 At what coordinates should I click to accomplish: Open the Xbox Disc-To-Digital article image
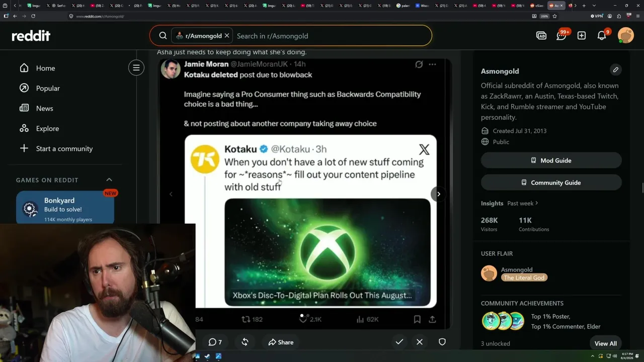click(328, 252)
